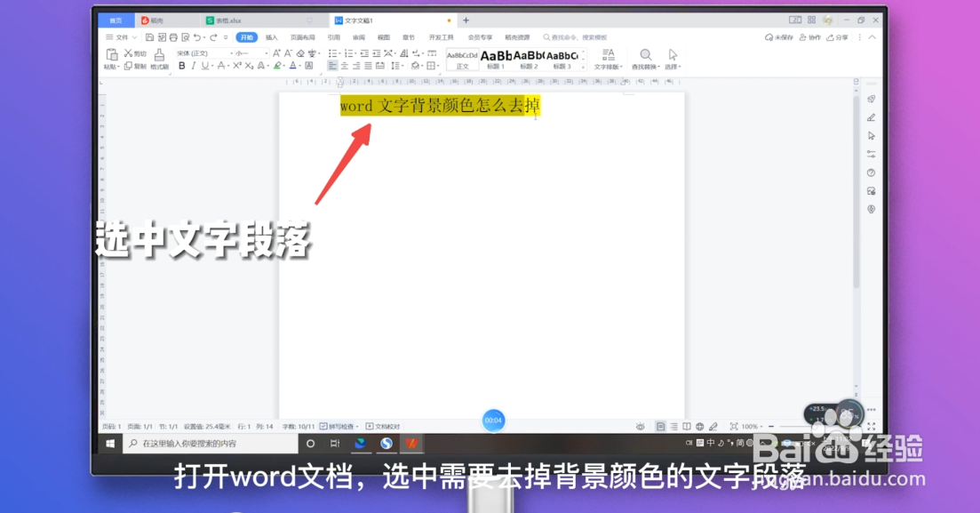Switch to web layout view icon
This screenshot has width=980, height=513.
click(700, 427)
